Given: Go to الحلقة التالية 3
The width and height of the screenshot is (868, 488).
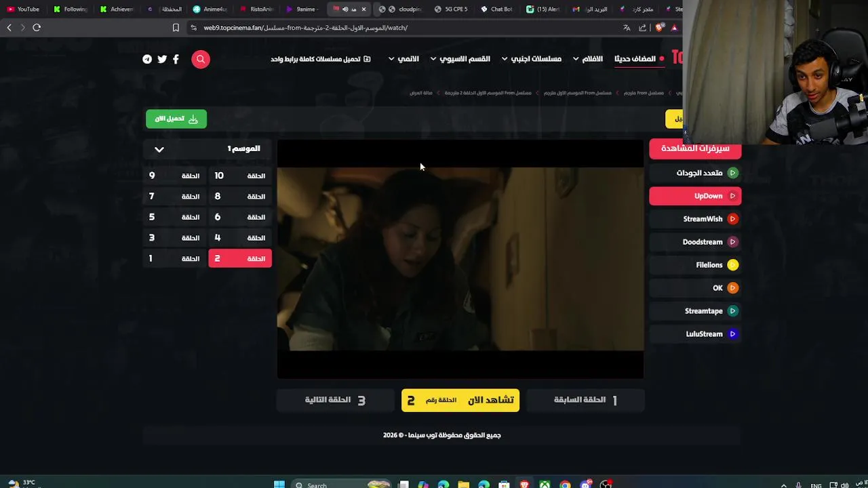Looking at the screenshot, I should click(335, 401).
